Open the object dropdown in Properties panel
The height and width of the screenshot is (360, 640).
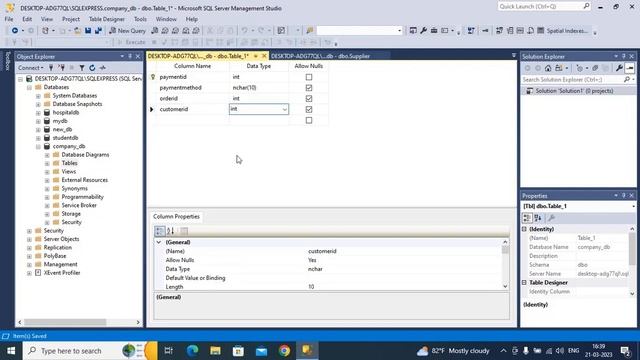[633, 206]
